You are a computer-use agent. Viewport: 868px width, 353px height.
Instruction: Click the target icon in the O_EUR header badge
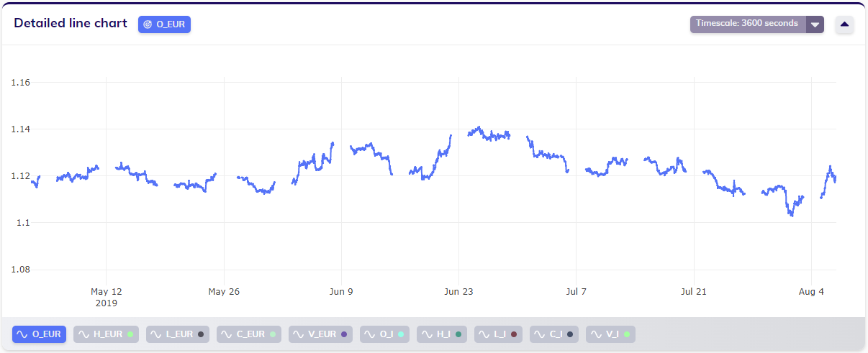tap(148, 24)
